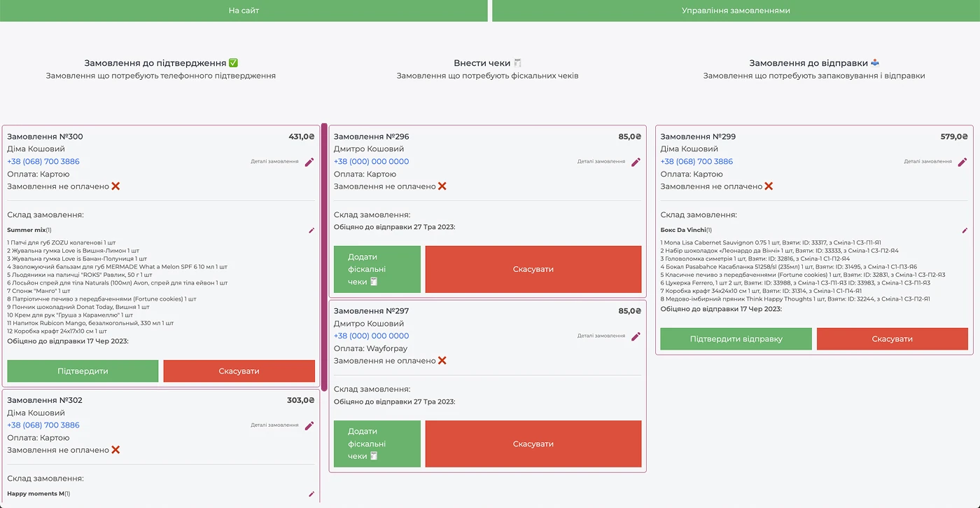Click the edit pencil icon for order №302
The image size is (980, 508).
[x=309, y=425]
